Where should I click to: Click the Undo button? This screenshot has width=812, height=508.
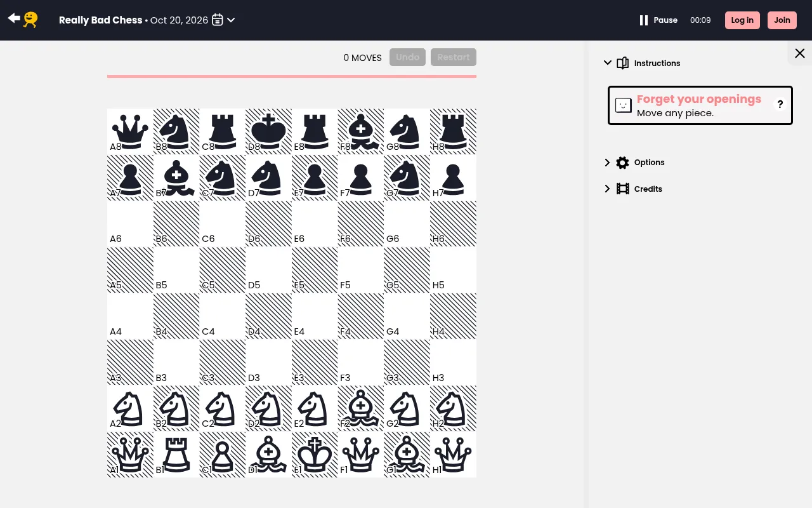point(407,57)
